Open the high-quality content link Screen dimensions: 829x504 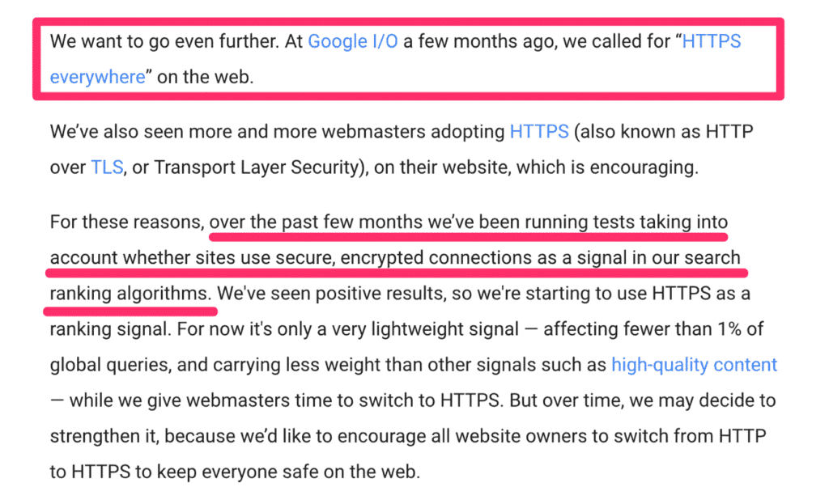pos(694,365)
